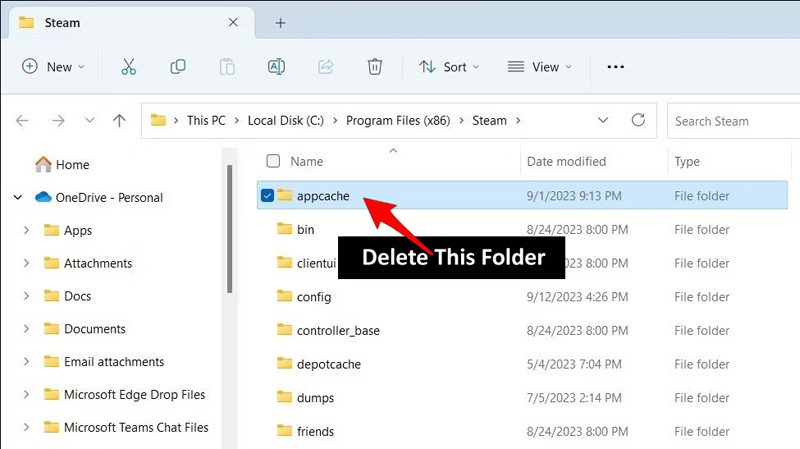Screen dimensions: 800x449
Task: Click the dumps folder icon
Action: click(284, 397)
